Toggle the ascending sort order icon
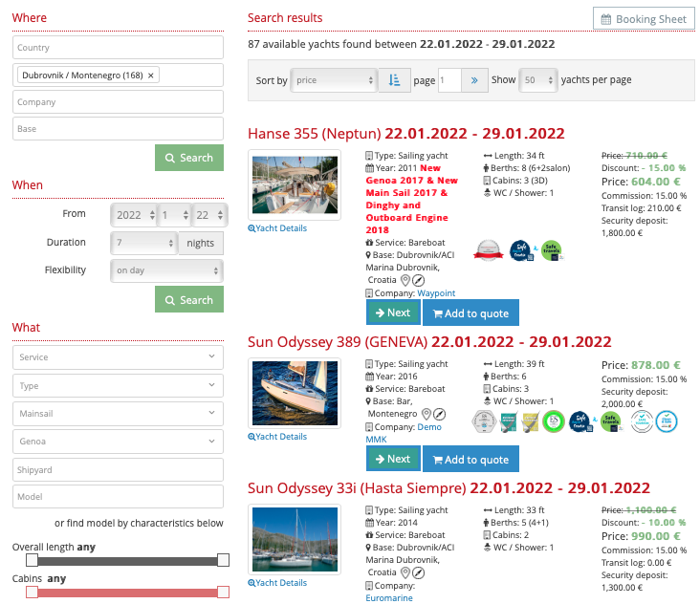This screenshot has height=604, width=700. [x=394, y=81]
